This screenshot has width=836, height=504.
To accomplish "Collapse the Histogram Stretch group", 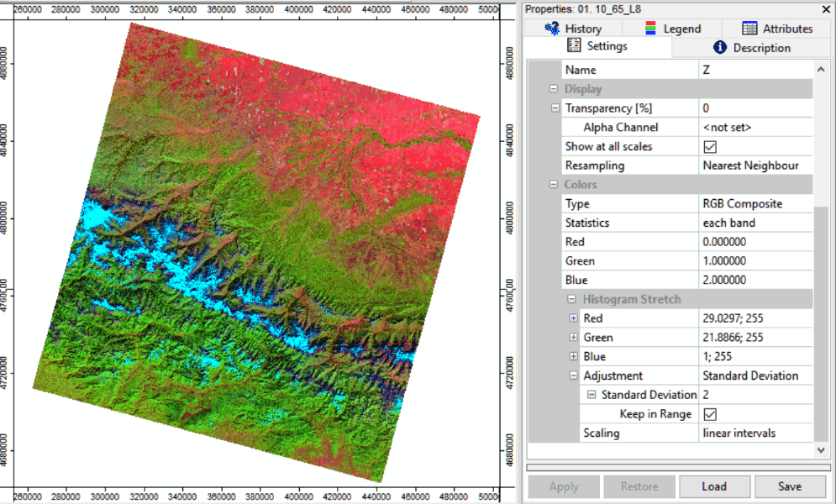I will [573, 300].
